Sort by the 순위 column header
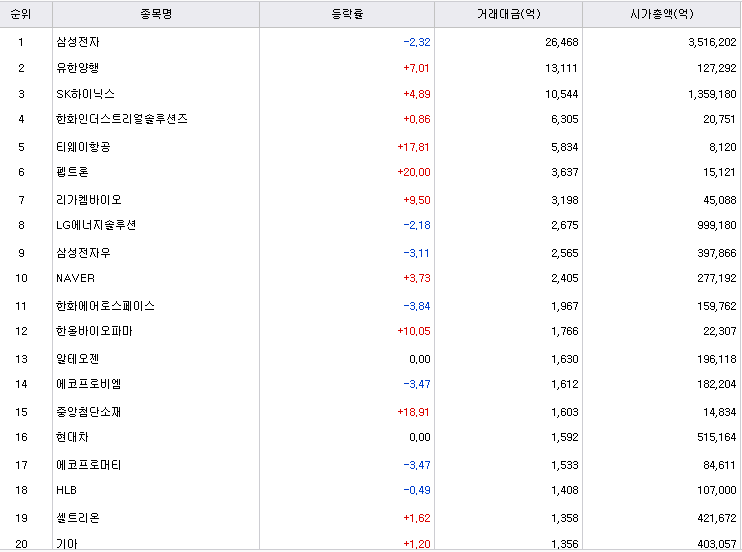The width and height of the screenshot is (742, 552). click(x=21, y=14)
